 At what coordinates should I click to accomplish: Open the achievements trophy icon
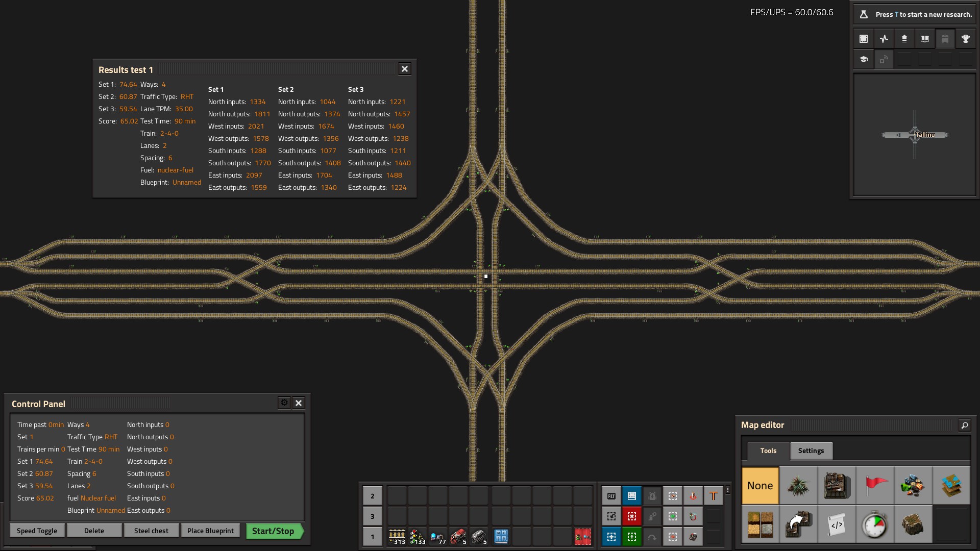pos(966,39)
